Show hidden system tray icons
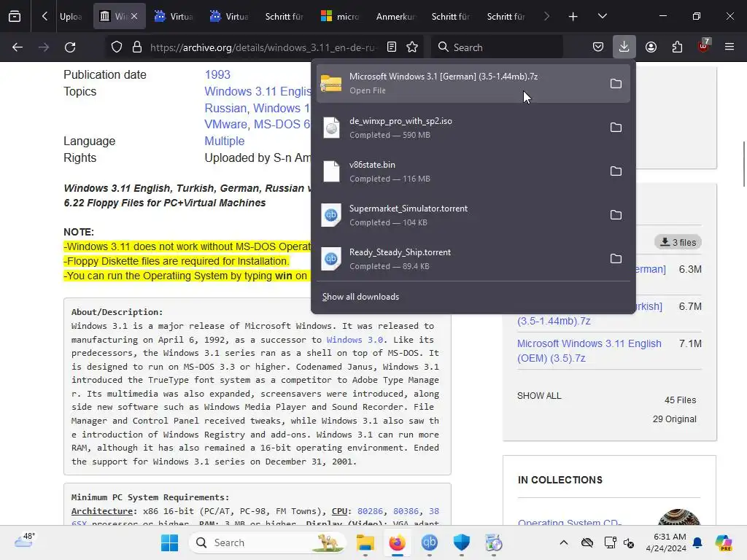 pyautogui.click(x=564, y=542)
